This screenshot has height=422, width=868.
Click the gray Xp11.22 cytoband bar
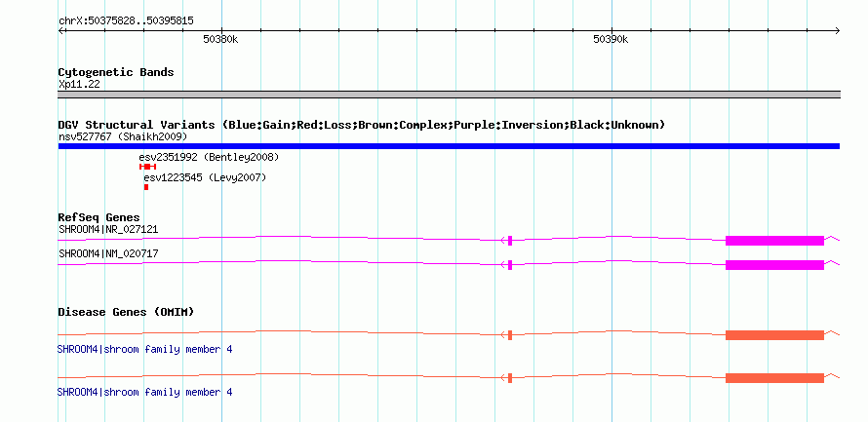point(449,95)
